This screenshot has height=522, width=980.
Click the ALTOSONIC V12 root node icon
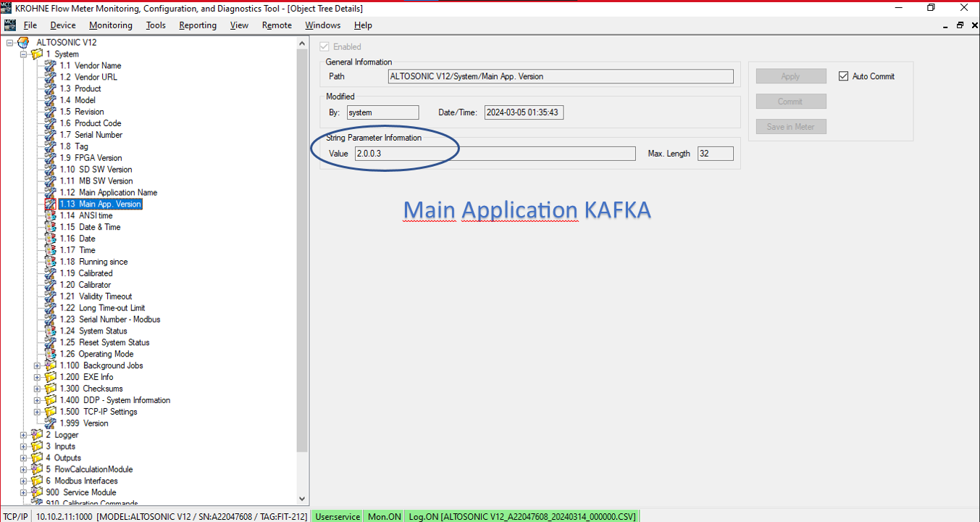[23, 43]
